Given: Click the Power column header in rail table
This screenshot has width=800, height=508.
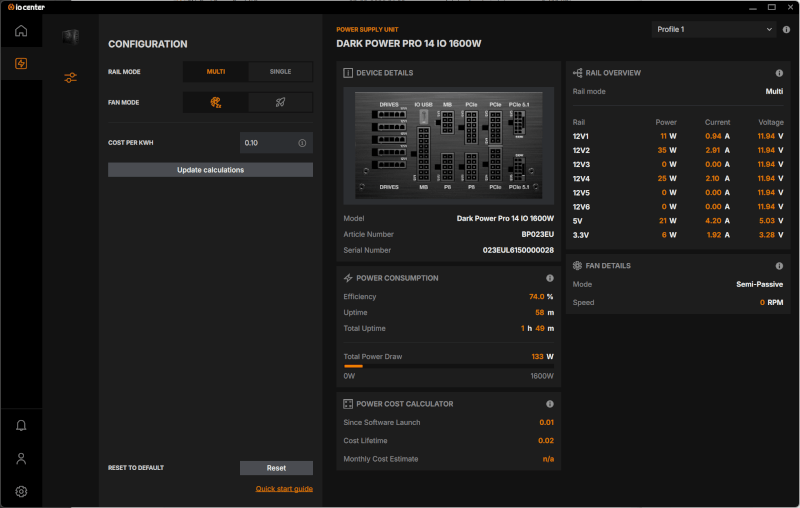Looking at the screenshot, I should tap(666, 122).
